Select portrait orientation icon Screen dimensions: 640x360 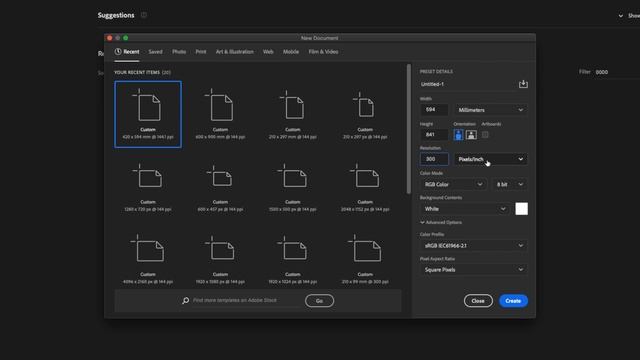coord(458,135)
